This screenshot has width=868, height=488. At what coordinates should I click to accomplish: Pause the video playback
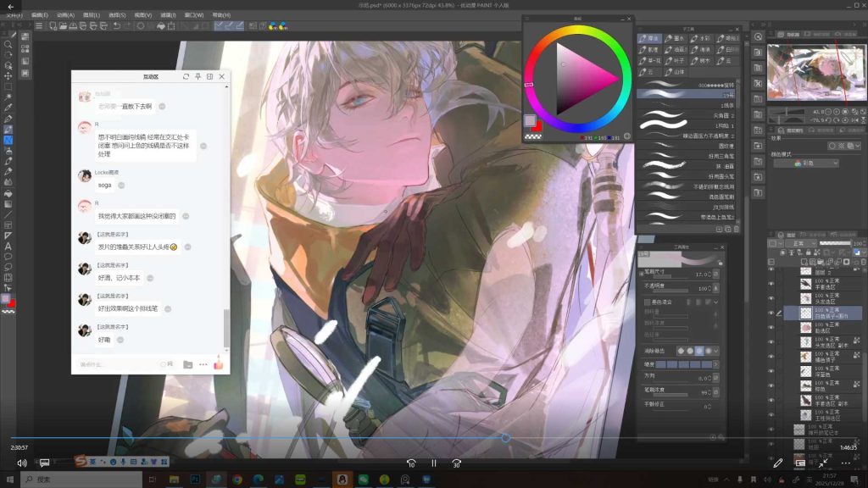pyautogui.click(x=434, y=463)
